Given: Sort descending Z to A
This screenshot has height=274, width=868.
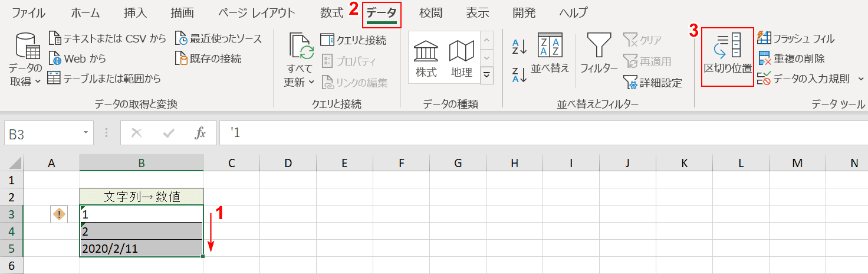Looking at the screenshot, I should (x=520, y=74).
